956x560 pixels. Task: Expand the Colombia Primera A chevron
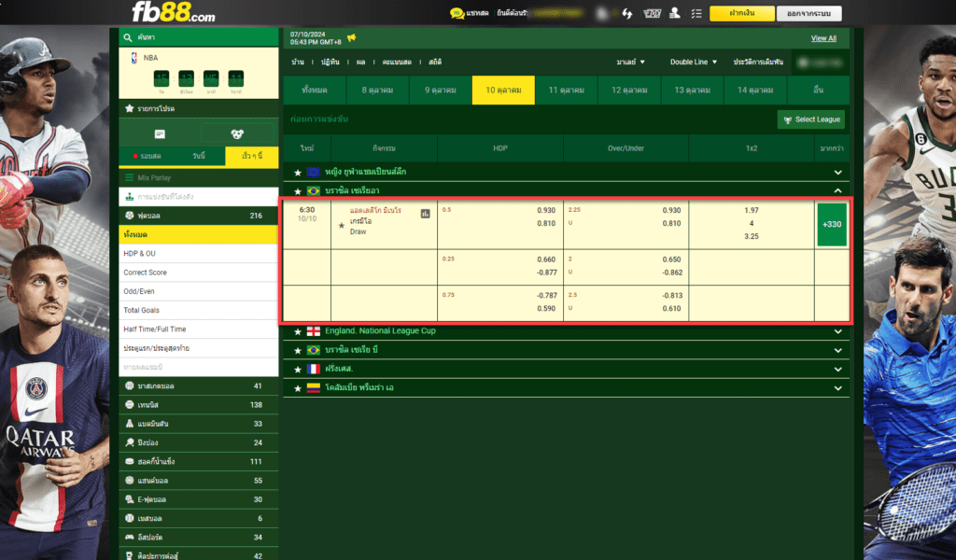837,389
